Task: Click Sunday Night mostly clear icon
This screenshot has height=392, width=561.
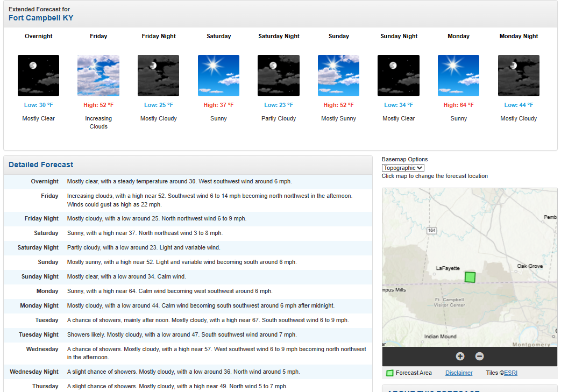Action: point(399,75)
